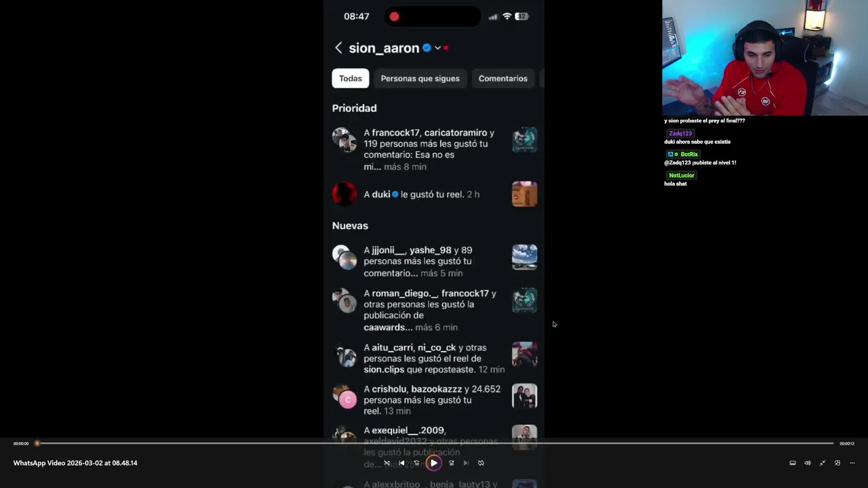This screenshot has width=868, height=488.
Task: Click the BotRix chat username
Action: 689,155
